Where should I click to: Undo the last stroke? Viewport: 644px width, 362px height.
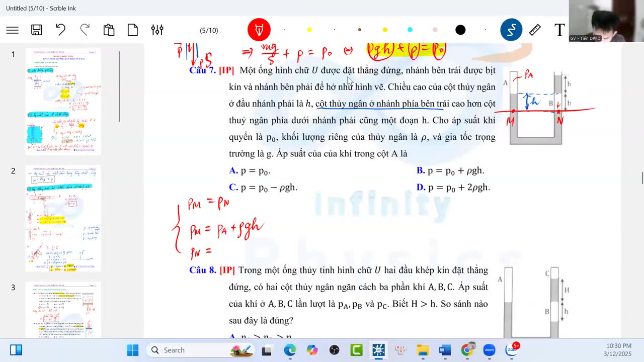pos(60,30)
